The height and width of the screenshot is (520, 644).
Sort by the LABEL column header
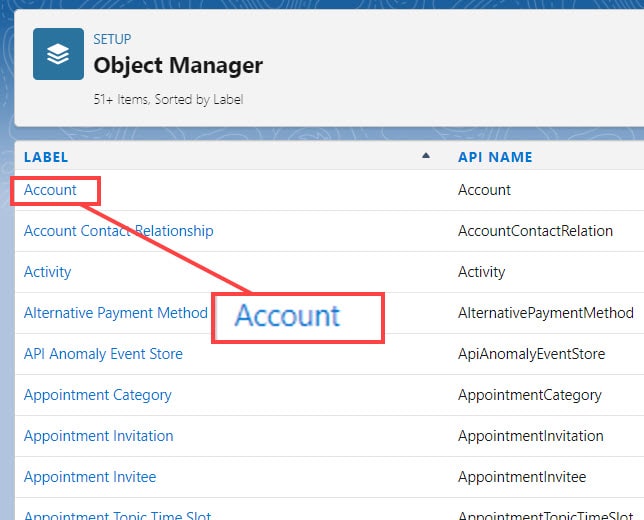(46, 157)
